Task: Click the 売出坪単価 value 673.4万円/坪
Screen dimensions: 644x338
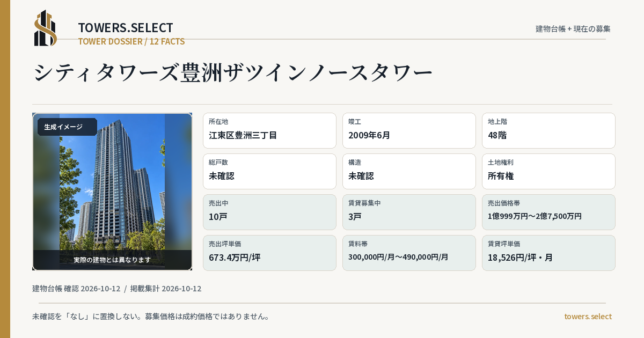Action: click(235, 258)
